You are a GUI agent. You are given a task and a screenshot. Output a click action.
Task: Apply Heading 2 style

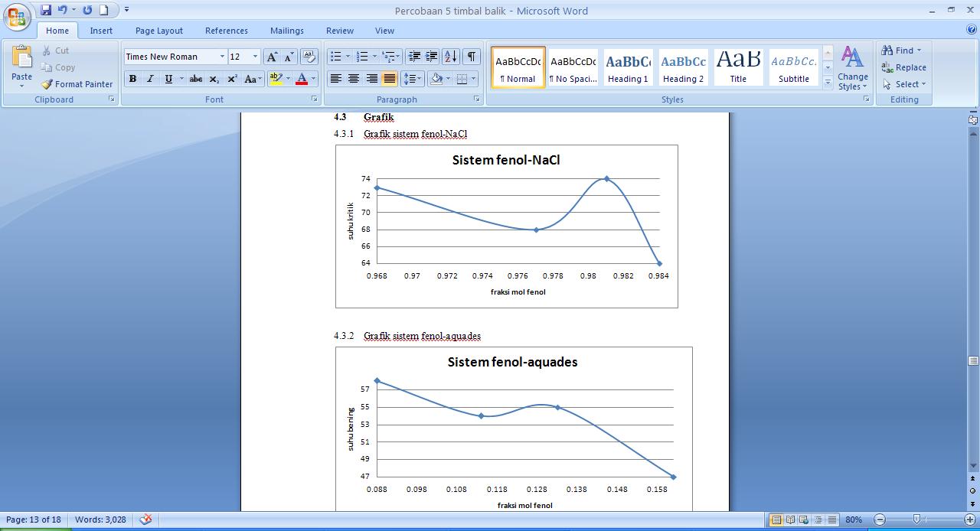pos(683,67)
